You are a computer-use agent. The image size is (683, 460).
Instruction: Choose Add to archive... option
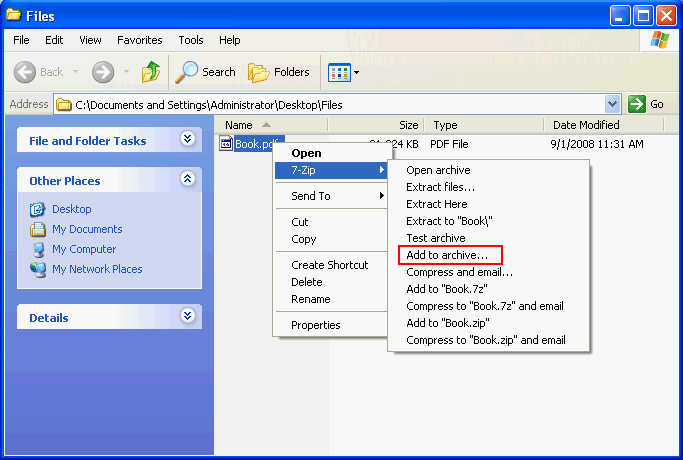pos(488,255)
